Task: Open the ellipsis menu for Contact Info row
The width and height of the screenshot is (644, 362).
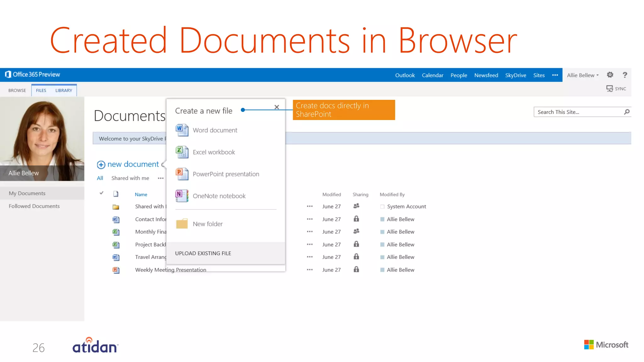Action: (x=310, y=219)
